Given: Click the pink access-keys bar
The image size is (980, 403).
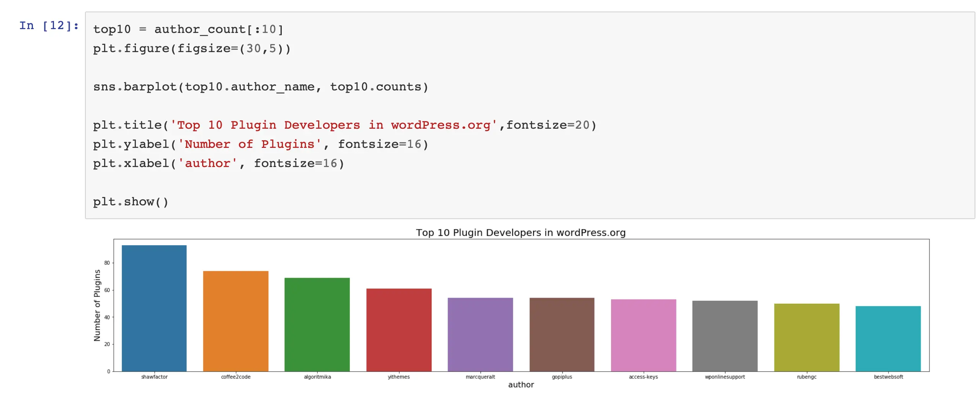Looking at the screenshot, I should point(644,335).
